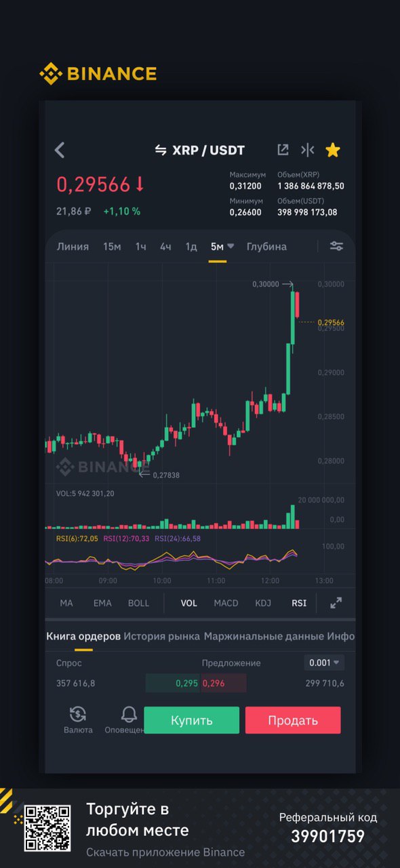The width and height of the screenshot is (400, 868).
Task: Expand chart to fullscreen
Action: click(x=336, y=603)
